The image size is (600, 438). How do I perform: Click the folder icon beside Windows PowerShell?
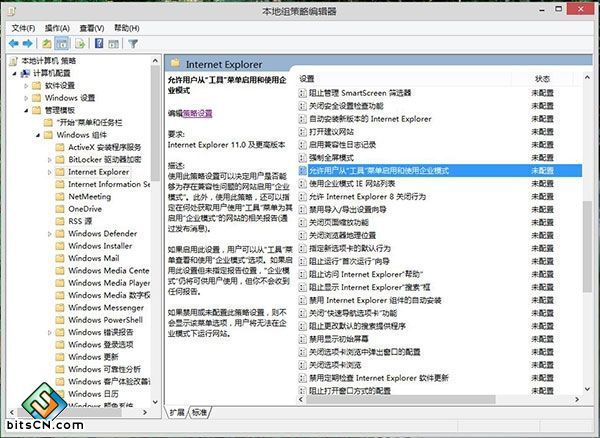(60, 320)
